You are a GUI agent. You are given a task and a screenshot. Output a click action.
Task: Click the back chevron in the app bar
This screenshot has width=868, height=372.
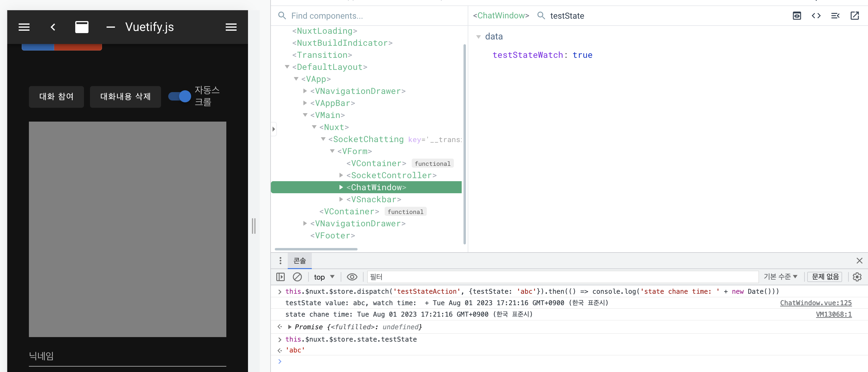pyautogui.click(x=53, y=27)
